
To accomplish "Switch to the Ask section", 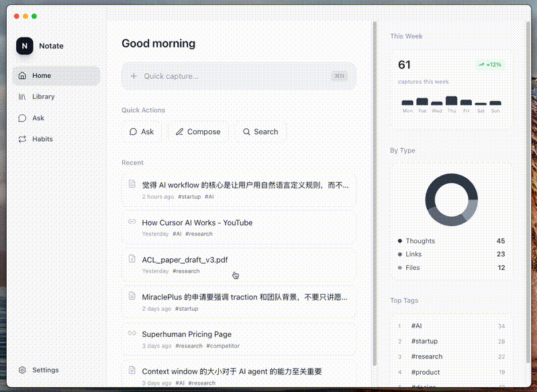I will 42,117.
